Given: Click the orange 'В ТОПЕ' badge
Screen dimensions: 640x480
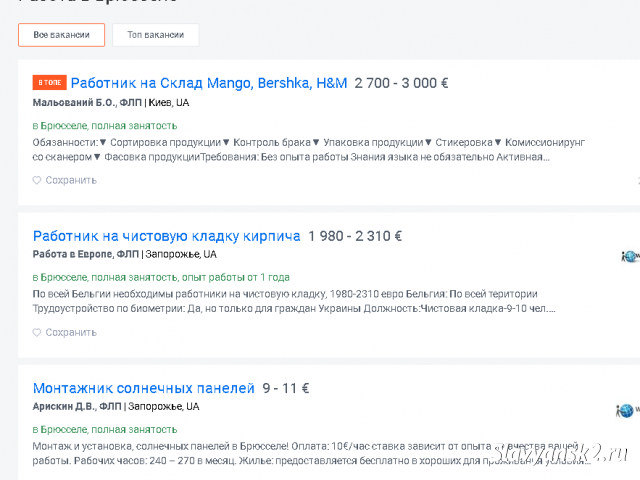Looking at the screenshot, I should click(49, 82).
